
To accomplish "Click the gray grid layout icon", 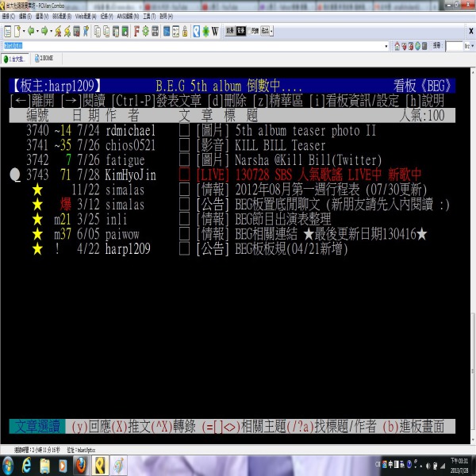I will (x=155, y=31).
